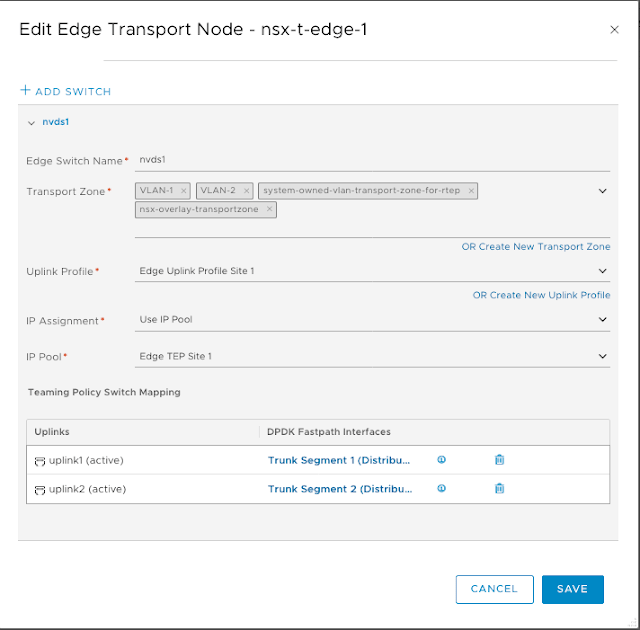The image size is (640, 630).
Task: Remove the VLAN-1 transport zone tag
Action: pos(184,190)
